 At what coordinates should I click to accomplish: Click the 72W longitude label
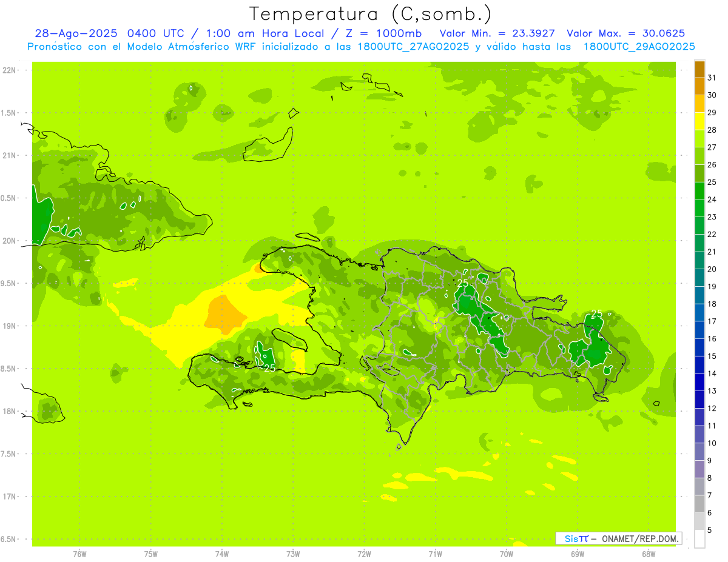[364, 554]
